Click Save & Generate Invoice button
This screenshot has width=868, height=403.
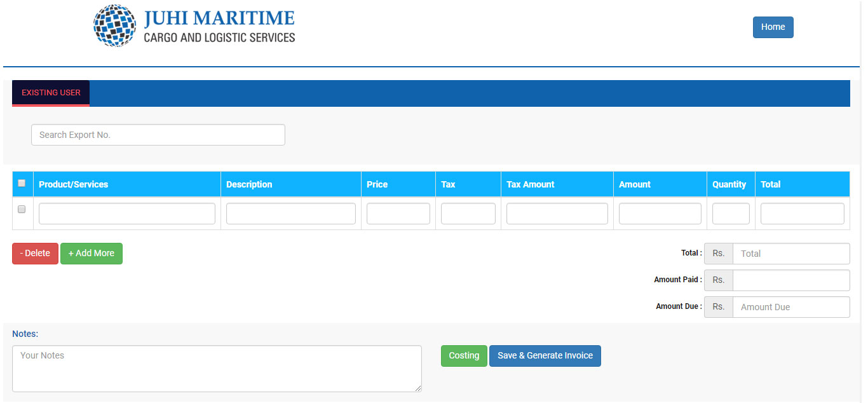click(x=545, y=356)
